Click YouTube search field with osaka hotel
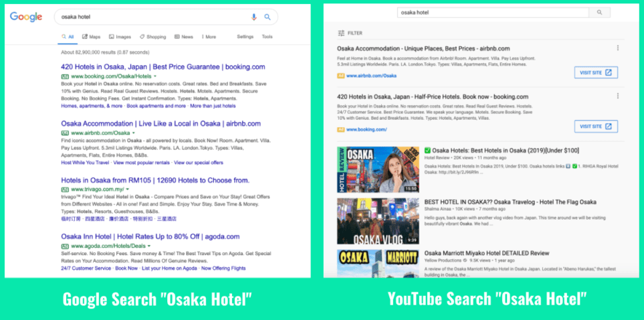The height and width of the screenshot is (320, 644). pos(493,13)
